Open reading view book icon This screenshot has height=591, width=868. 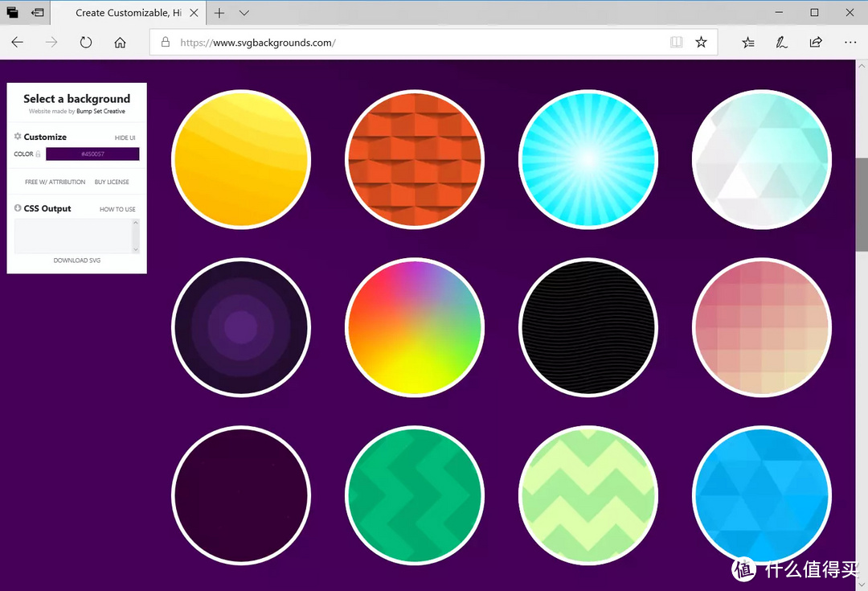(676, 42)
